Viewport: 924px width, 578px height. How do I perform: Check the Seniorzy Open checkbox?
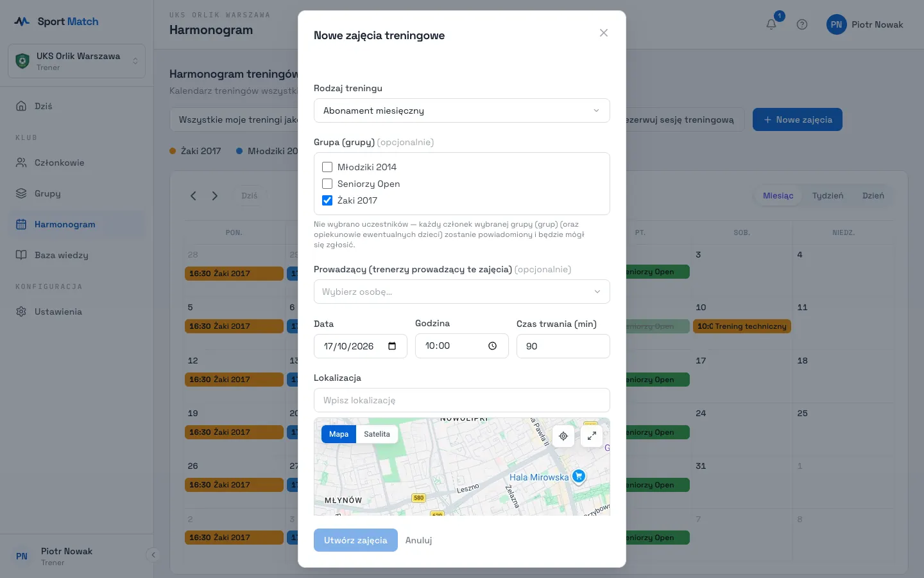click(327, 184)
